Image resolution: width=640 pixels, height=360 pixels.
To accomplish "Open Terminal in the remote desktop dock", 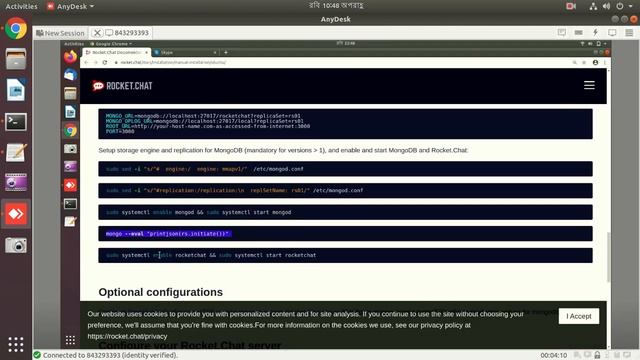I will pos(70,204).
